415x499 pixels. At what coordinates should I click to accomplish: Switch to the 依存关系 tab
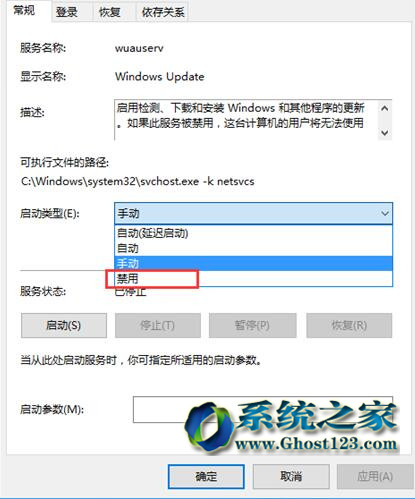click(x=162, y=13)
